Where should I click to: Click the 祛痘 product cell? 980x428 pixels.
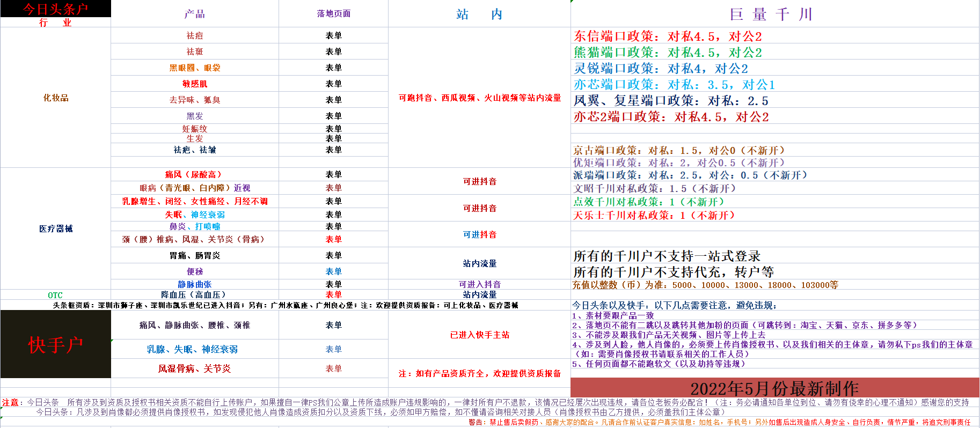(x=195, y=35)
